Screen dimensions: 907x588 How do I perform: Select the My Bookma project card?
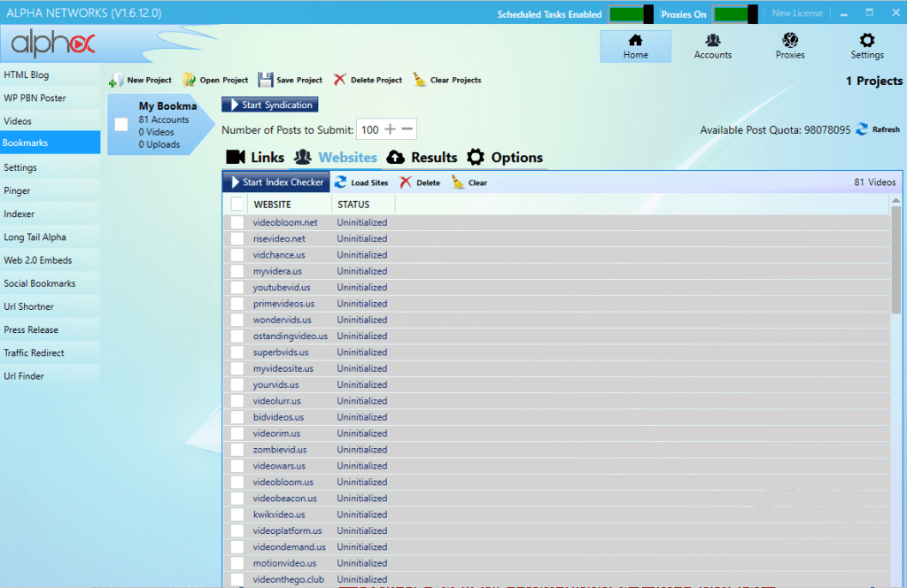click(x=160, y=124)
